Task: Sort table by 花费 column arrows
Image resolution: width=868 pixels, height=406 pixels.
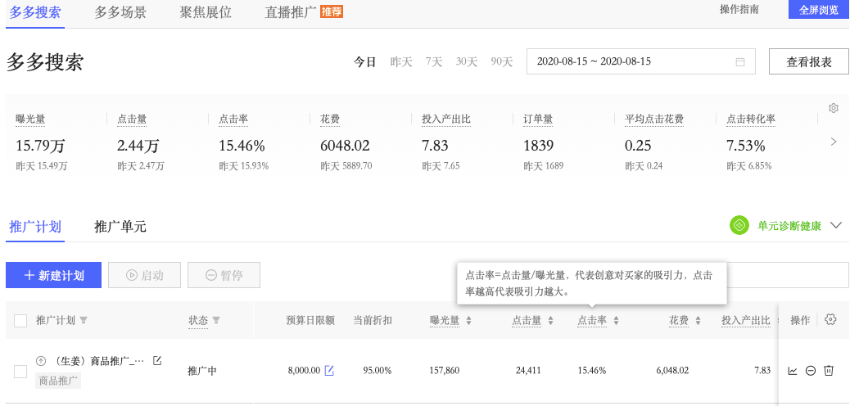Action: coord(698,320)
